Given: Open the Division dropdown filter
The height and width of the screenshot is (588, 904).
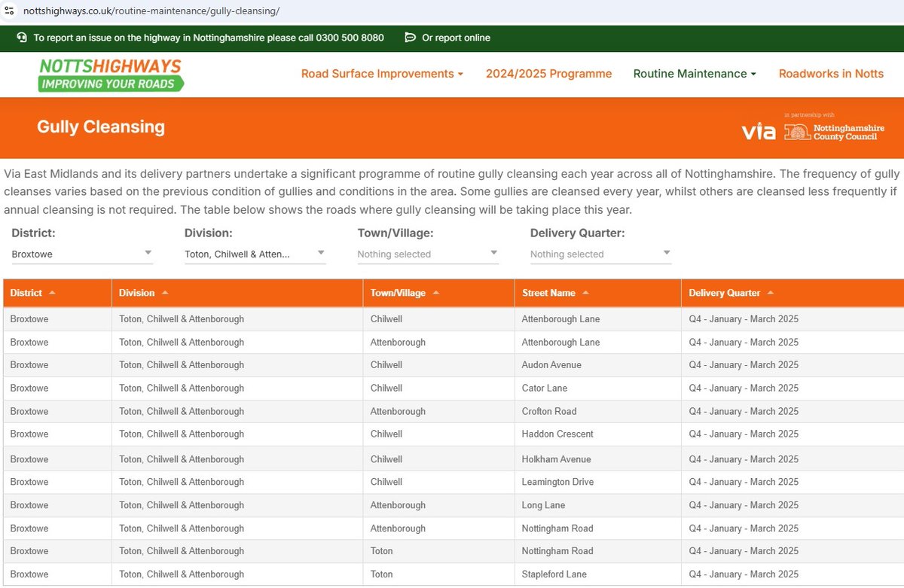Looking at the screenshot, I should [255, 254].
